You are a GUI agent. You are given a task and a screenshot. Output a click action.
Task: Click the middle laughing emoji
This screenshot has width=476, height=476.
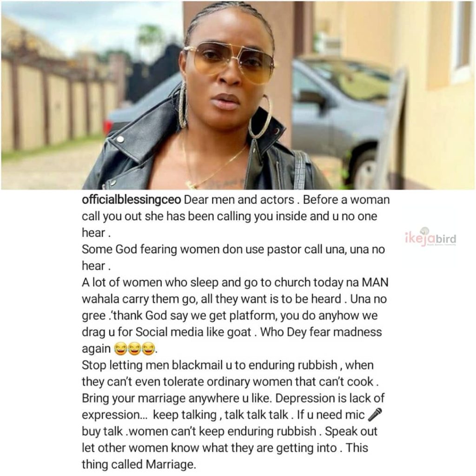134,349
